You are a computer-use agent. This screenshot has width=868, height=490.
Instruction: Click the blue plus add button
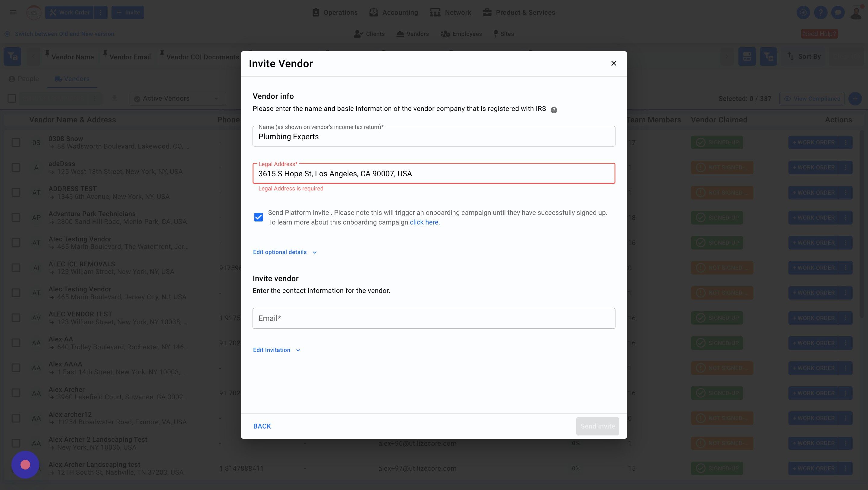tap(855, 99)
